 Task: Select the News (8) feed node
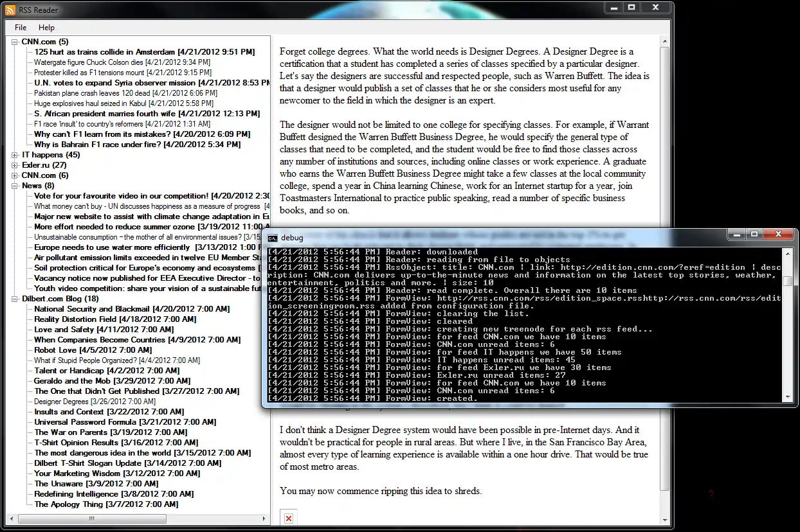pyautogui.click(x=38, y=186)
